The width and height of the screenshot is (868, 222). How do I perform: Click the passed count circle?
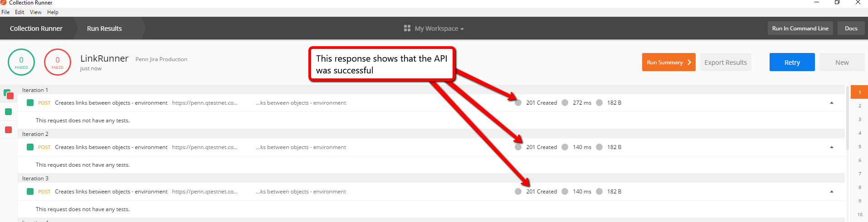(x=21, y=62)
